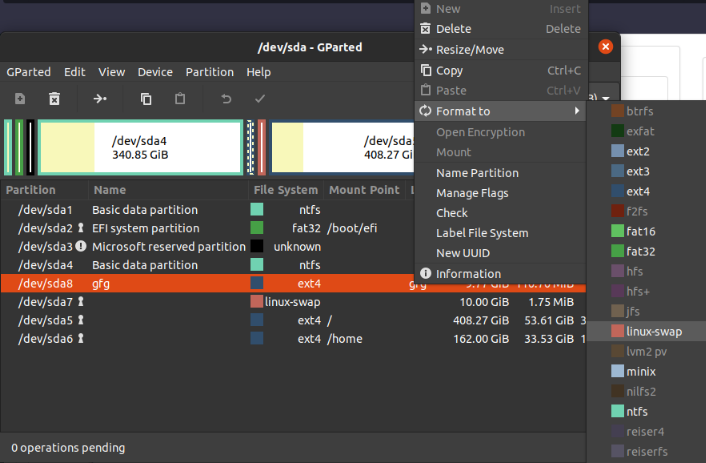Image resolution: width=706 pixels, height=463 pixels.
Task: Click the /dev/sda4 block in the disk map
Action: click(140, 147)
